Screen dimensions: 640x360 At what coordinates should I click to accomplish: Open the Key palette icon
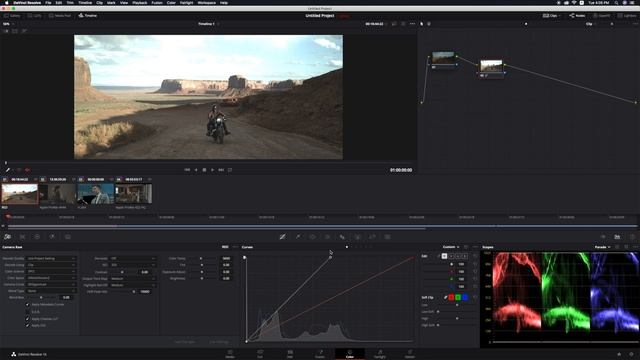[358, 237]
